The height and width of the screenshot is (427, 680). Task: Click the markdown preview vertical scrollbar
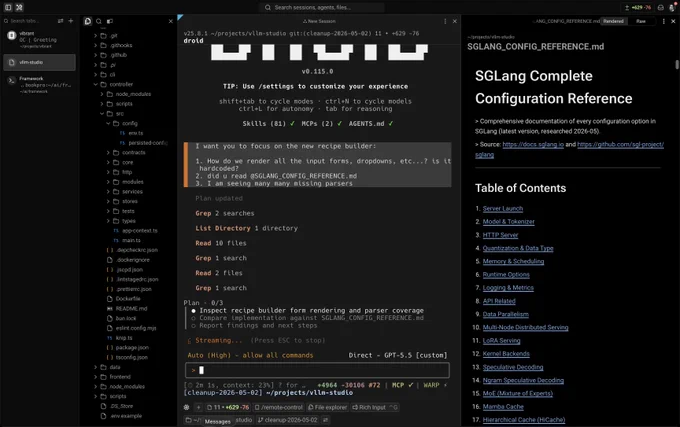[x=677, y=64]
